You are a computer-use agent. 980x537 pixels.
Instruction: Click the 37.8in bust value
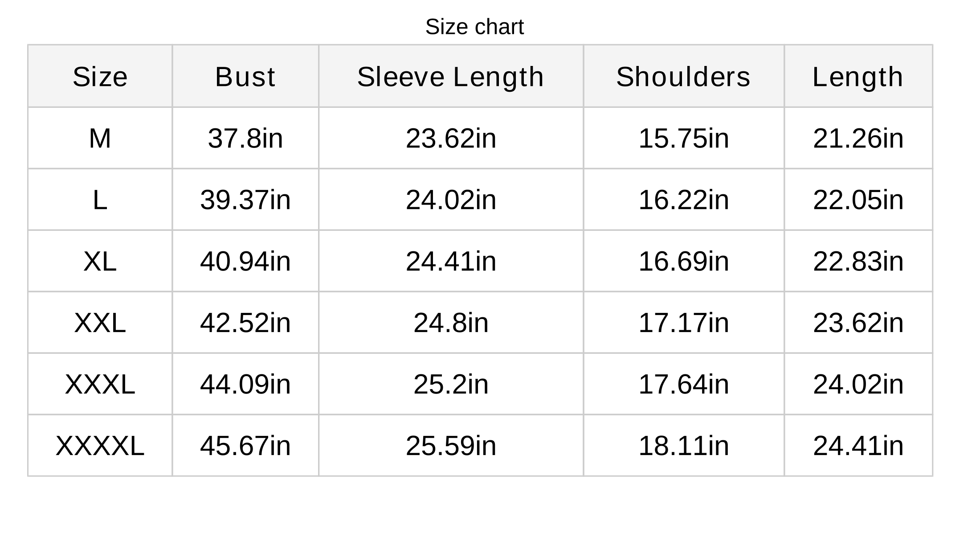245,138
